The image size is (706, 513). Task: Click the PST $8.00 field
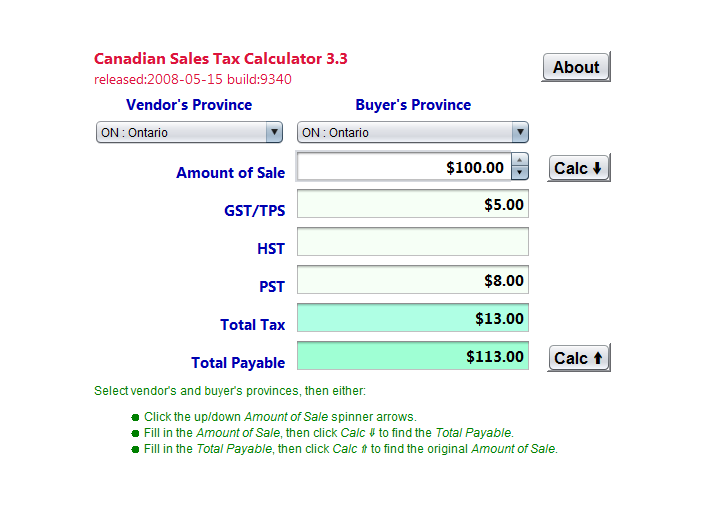[413, 280]
